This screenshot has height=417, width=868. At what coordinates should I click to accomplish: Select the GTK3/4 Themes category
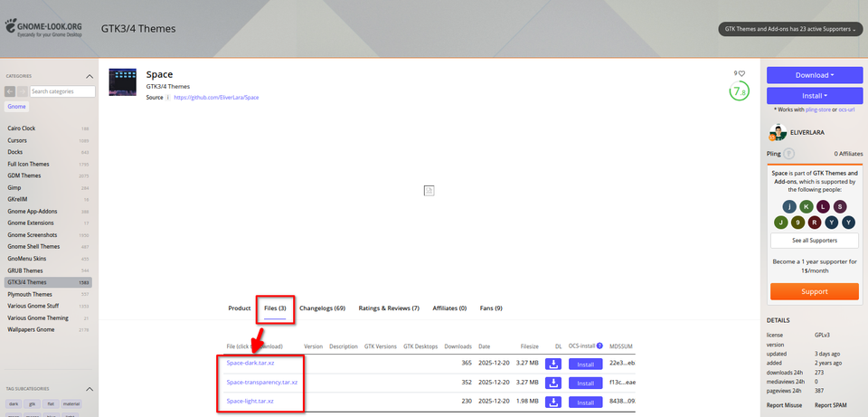[48, 282]
